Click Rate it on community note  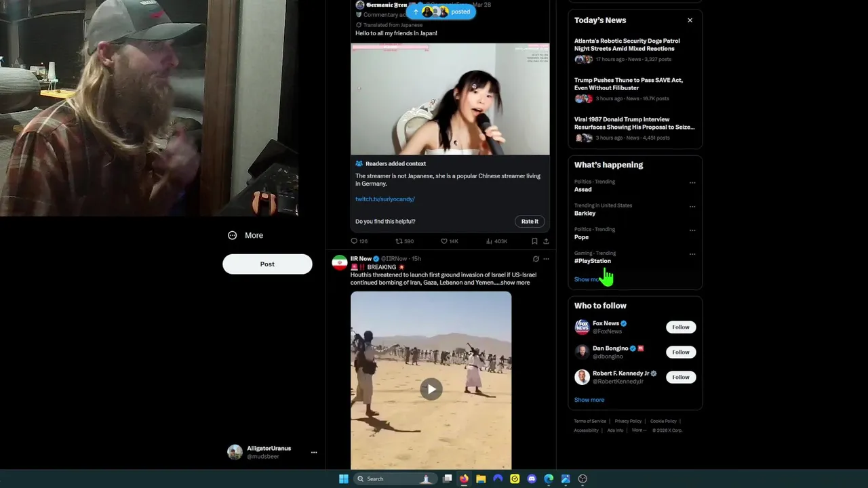coord(530,221)
